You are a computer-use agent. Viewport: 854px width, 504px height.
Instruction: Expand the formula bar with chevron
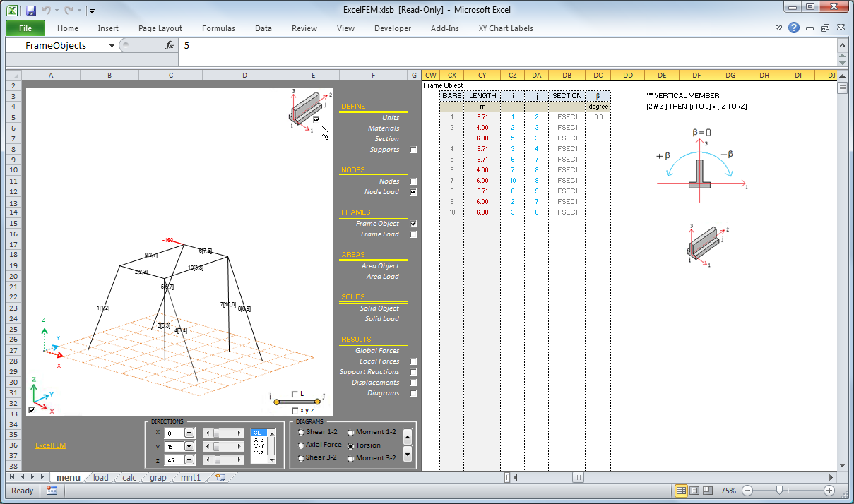(842, 44)
